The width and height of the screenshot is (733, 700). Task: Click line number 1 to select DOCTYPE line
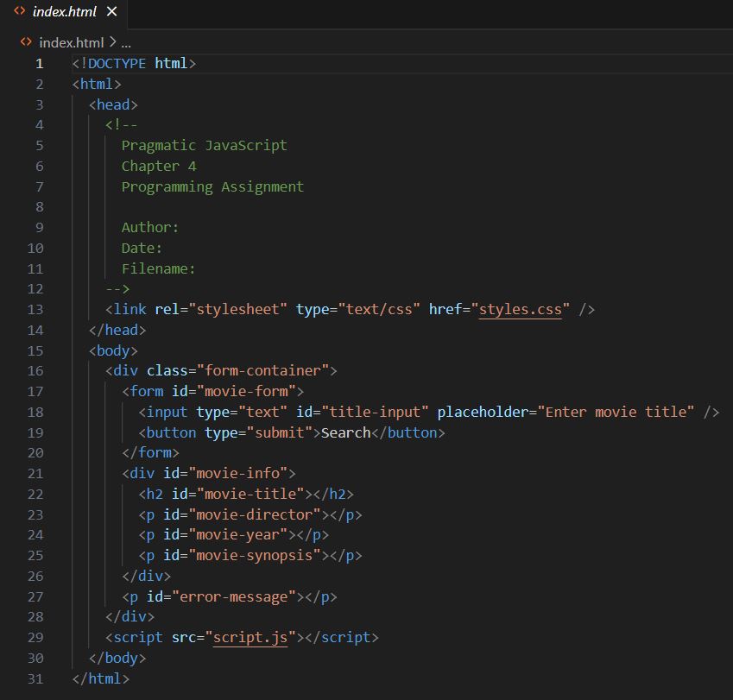pos(39,62)
